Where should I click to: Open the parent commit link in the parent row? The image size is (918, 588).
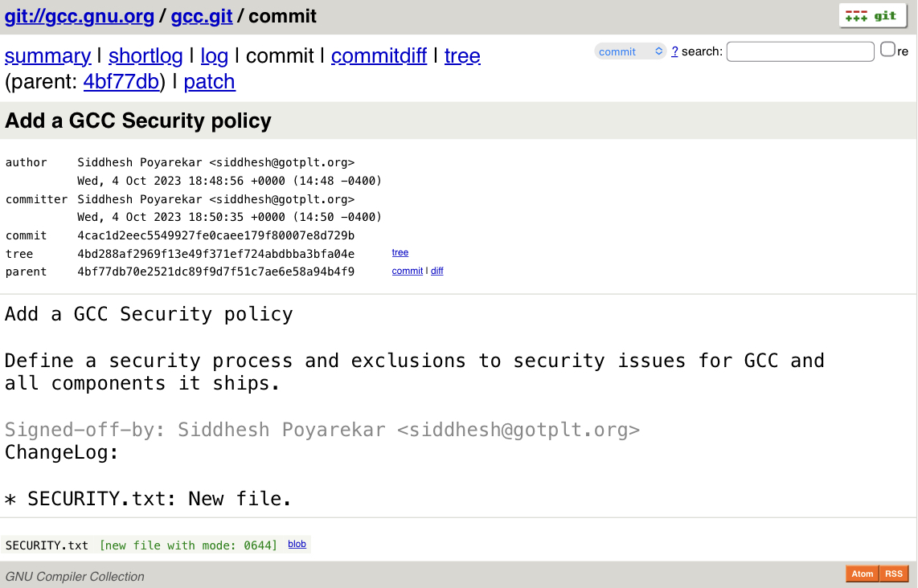(x=408, y=272)
